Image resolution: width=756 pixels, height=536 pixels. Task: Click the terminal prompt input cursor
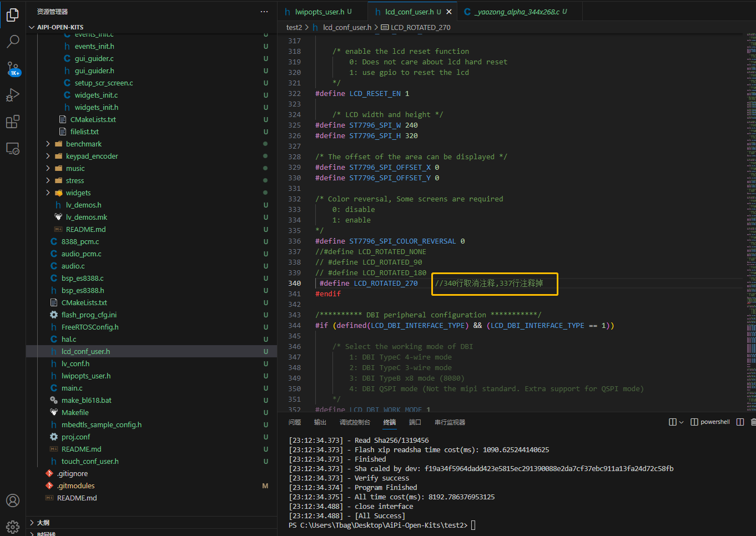tap(473, 525)
